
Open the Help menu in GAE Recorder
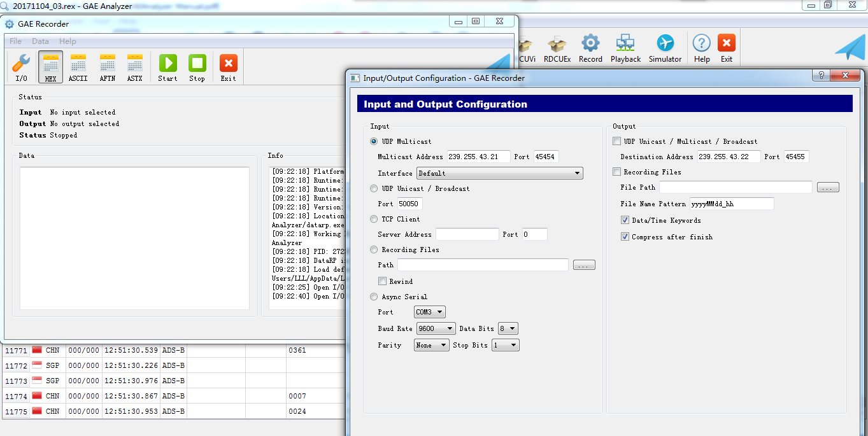(x=68, y=41)
